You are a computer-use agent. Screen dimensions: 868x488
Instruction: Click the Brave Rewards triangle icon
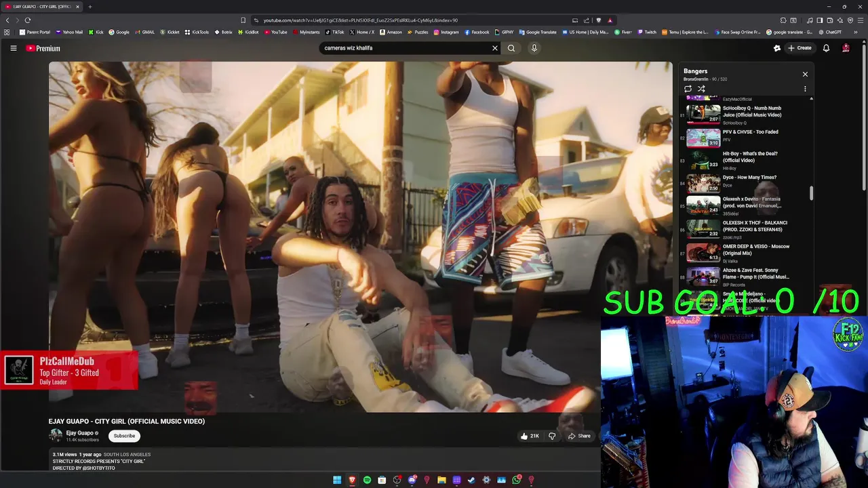610,20
